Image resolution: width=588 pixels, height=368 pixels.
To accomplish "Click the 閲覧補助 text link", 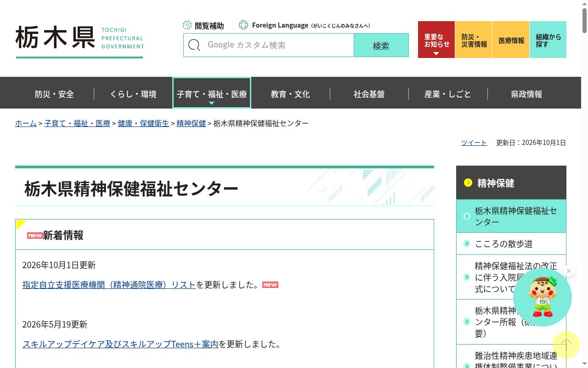I will [209, 26].
